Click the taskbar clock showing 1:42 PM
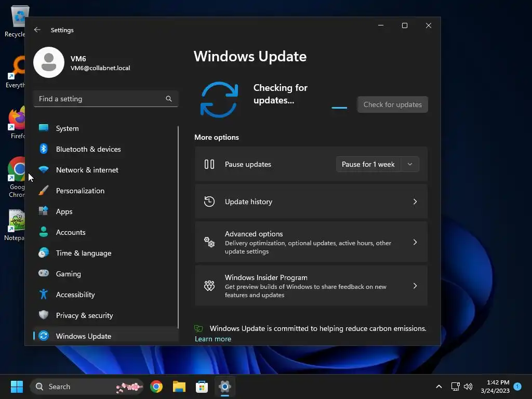532x399 pixels. [x=495, y=387]
